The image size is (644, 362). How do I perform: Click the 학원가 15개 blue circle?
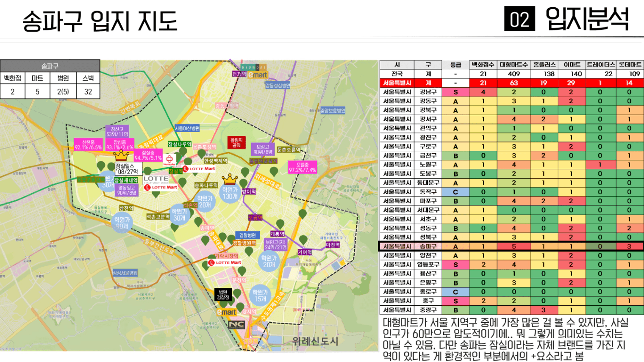(x=260, y=296)
